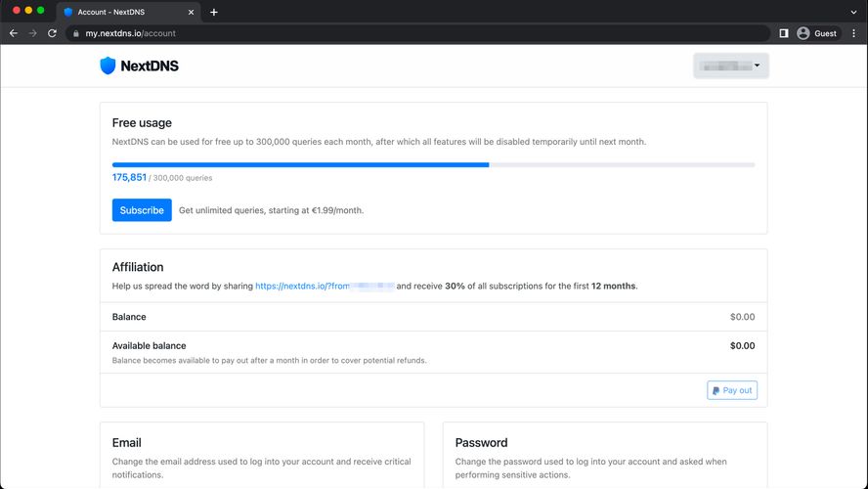Select the Account - NextDNS tab
The height and width of the screenshot is (489, 868).
pos(128,12)
